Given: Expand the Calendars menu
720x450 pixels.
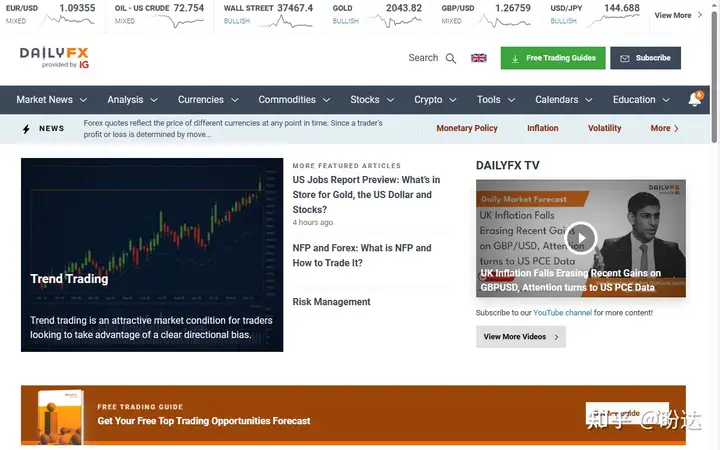Looking at the screenshot, I should tap(563, 100).
